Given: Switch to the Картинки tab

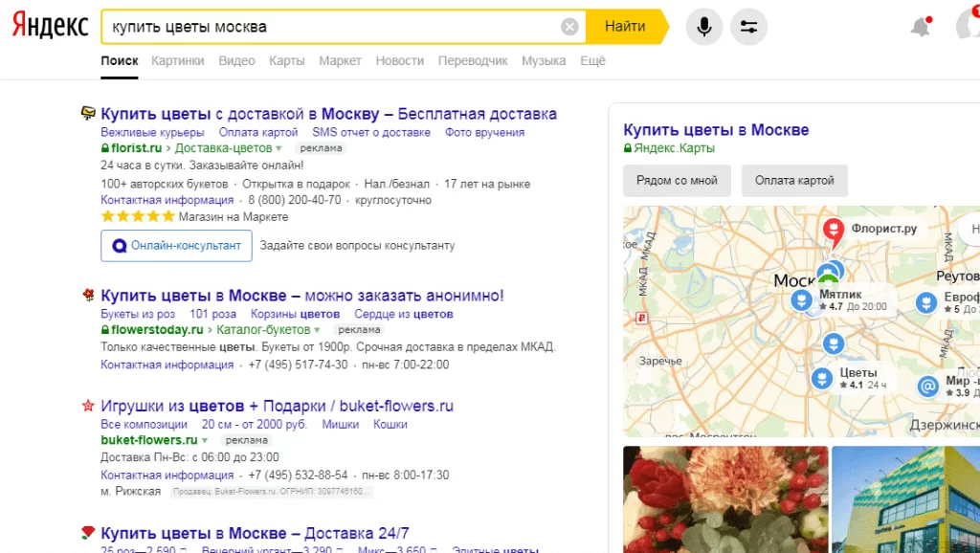Looking at the screenshot, I should [177, 60].
